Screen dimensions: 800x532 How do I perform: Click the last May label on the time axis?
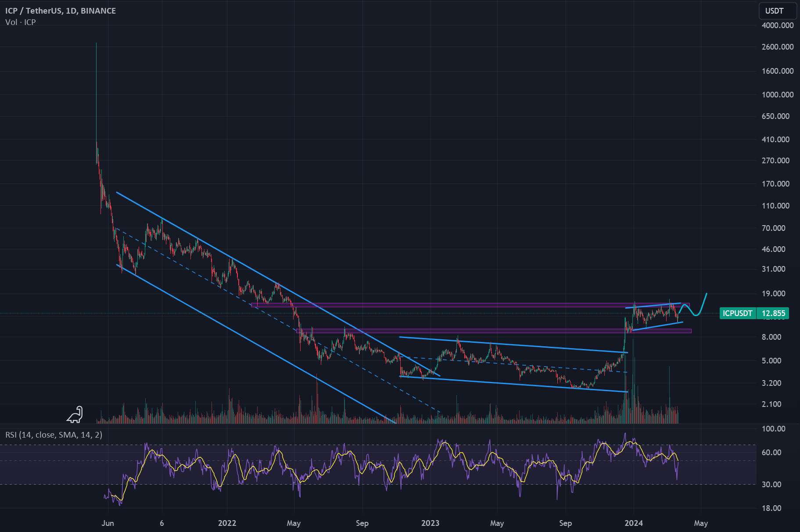(x=701, y=523)
